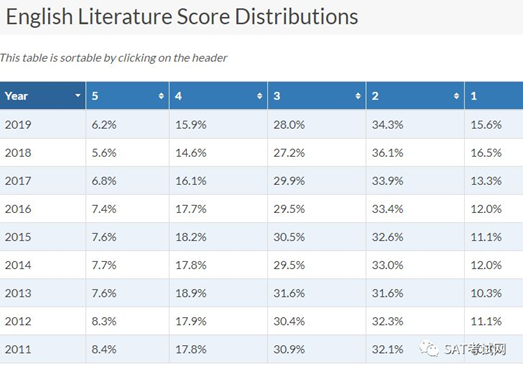Click the 36.1% cell for 2018
Screen dimensions: 523x366
[415, 152]
